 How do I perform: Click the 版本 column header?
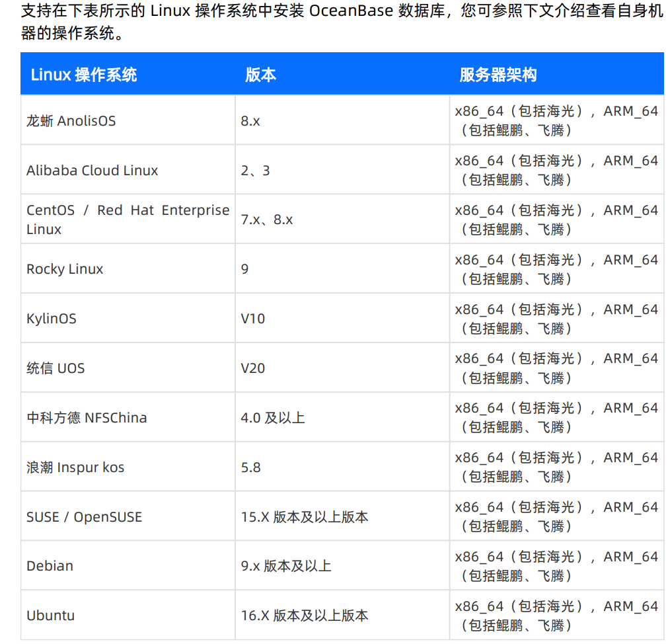tap(260, 75)
